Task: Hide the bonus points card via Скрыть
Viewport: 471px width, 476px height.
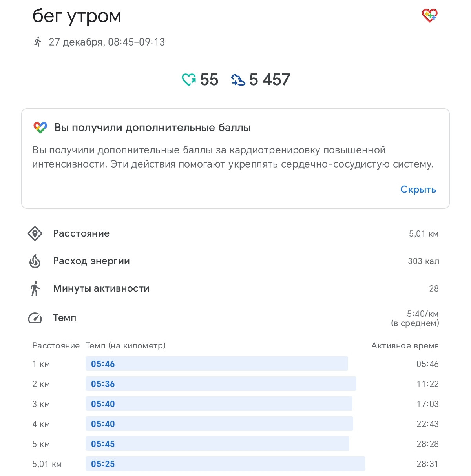Action: point(418,190)
